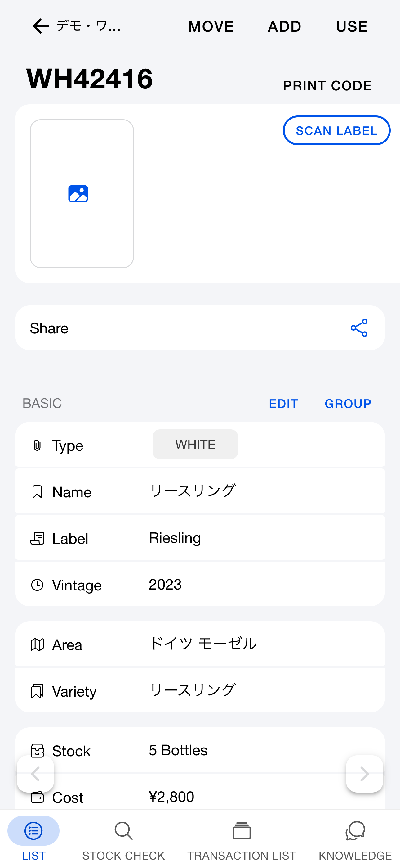Go to previous item with left chevron
The width and height of the screenshot is (400, 868).
point(35,774)
